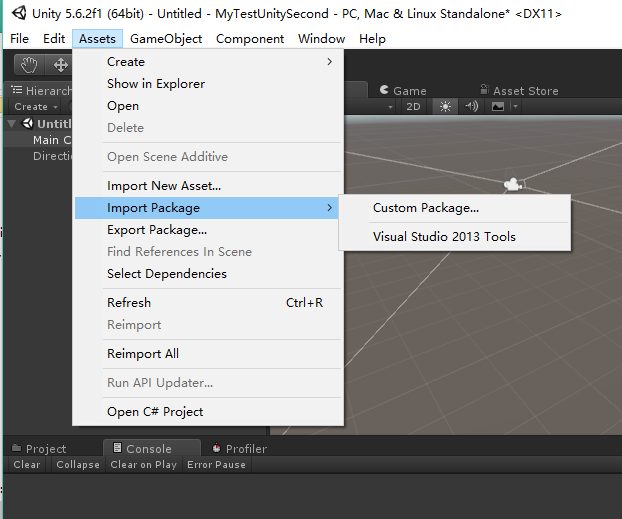Click Game tab Pac-Man icon

pyautogui.click(x=384, y=90)
